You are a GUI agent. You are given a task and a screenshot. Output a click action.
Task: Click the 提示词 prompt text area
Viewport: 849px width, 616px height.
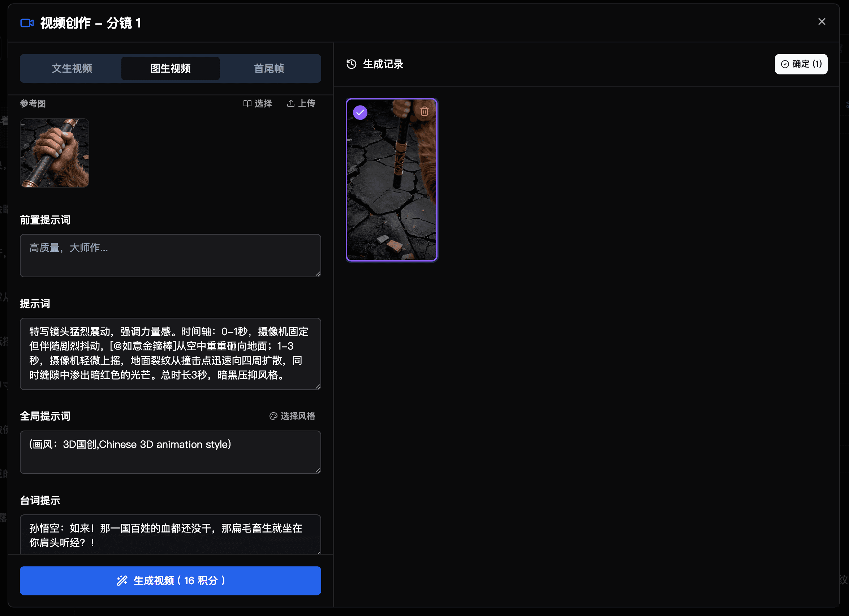pos(170,354)
